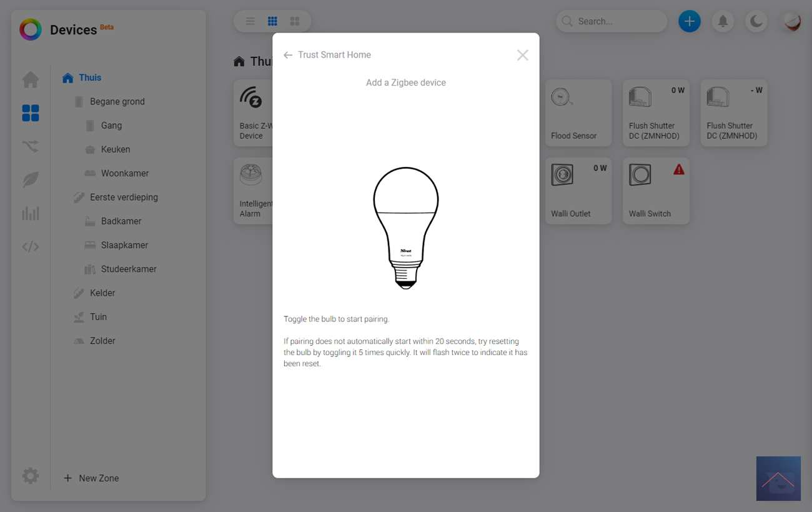Image resolution: width=812 pixels, height=512 pixels.
Task: Click the red warning icon on Walli Switch
Action: (x=679, y=169)
